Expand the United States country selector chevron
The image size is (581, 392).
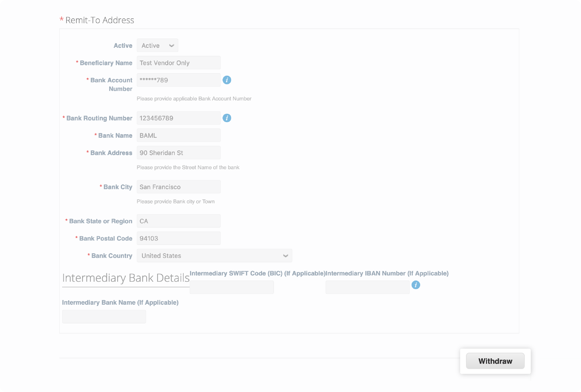285,256
